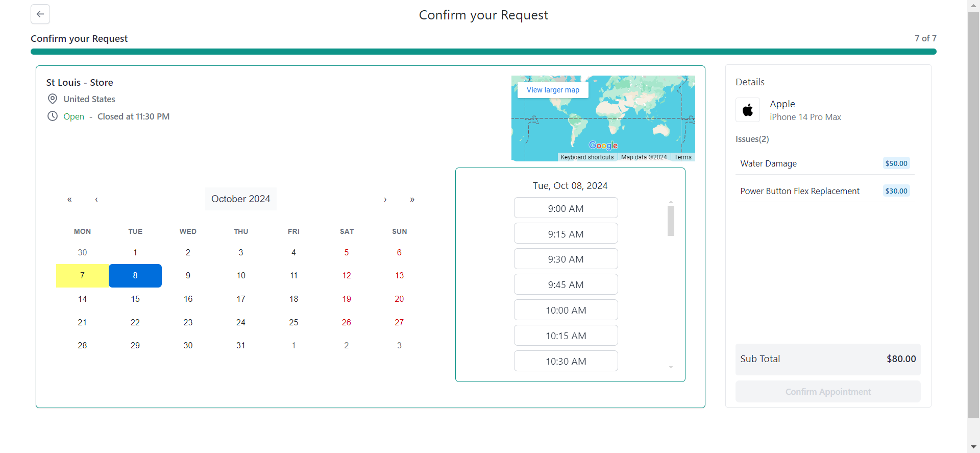Click the $30.00 price badge
Viewport: 980px width, 453px height.
click(896, 191)
